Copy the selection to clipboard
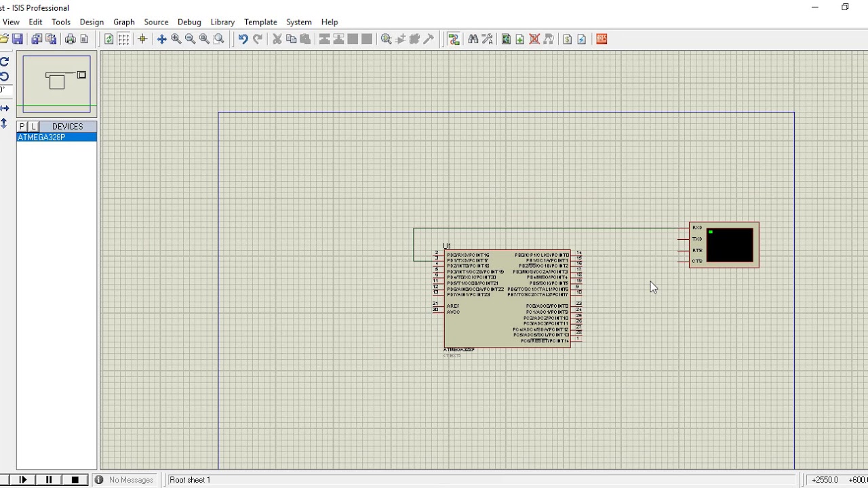 [291, 39]
